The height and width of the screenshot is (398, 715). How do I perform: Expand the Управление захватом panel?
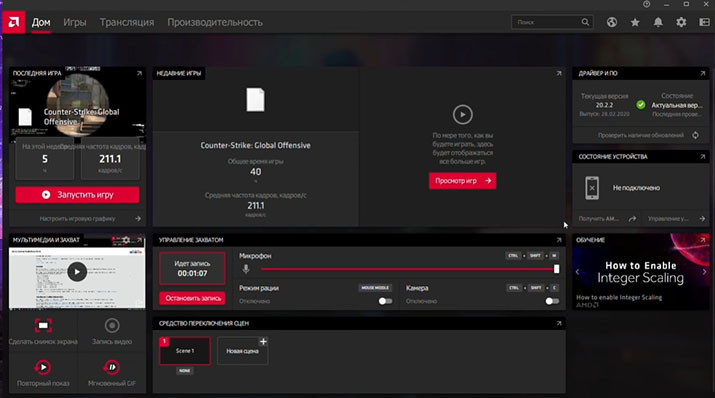559,240
